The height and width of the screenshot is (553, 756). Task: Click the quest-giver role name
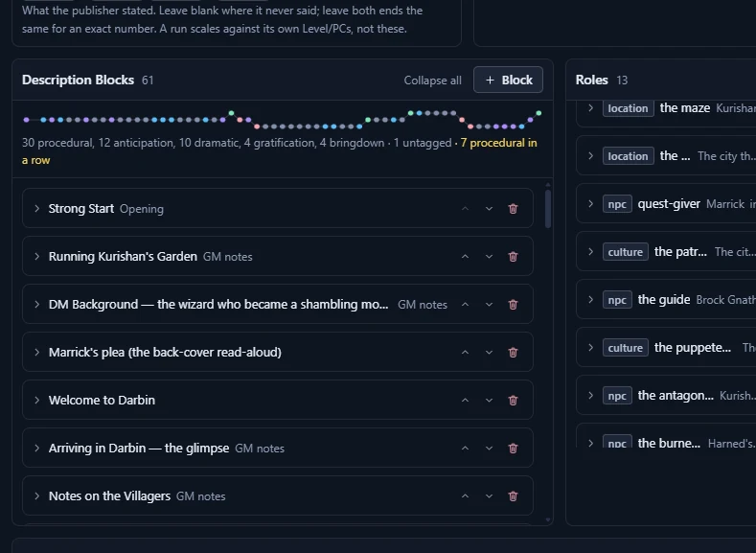coord(669,204)
